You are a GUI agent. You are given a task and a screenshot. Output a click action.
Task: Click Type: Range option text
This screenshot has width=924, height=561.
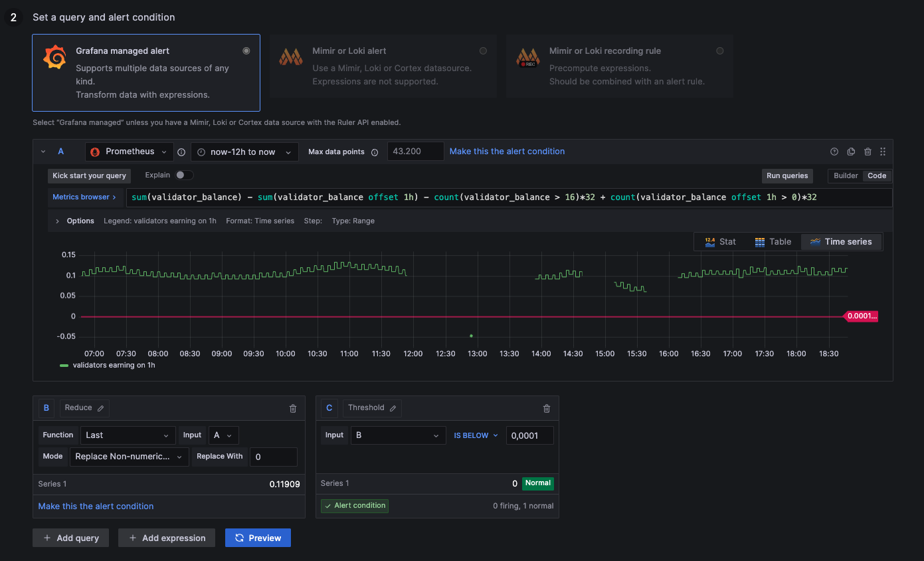[x=353, y=221]
